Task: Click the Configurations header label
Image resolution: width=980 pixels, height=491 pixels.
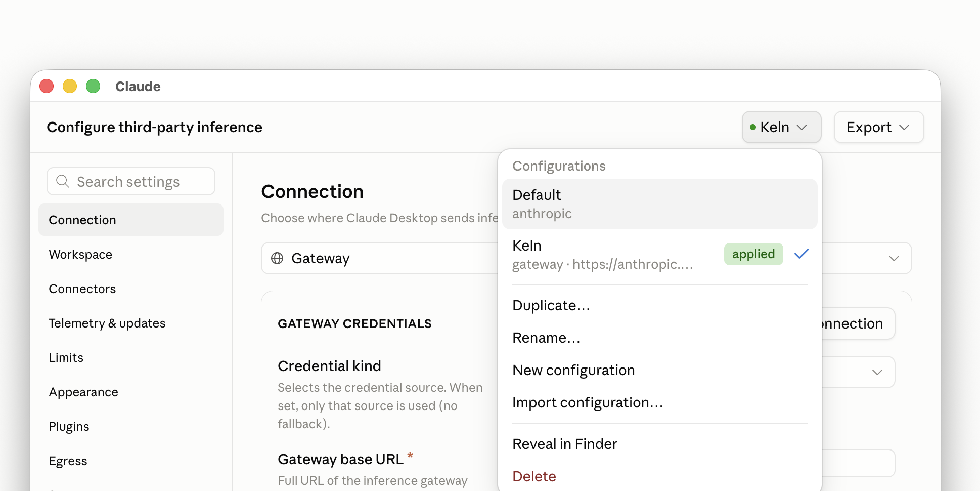Action: click(x=559, y=166)
